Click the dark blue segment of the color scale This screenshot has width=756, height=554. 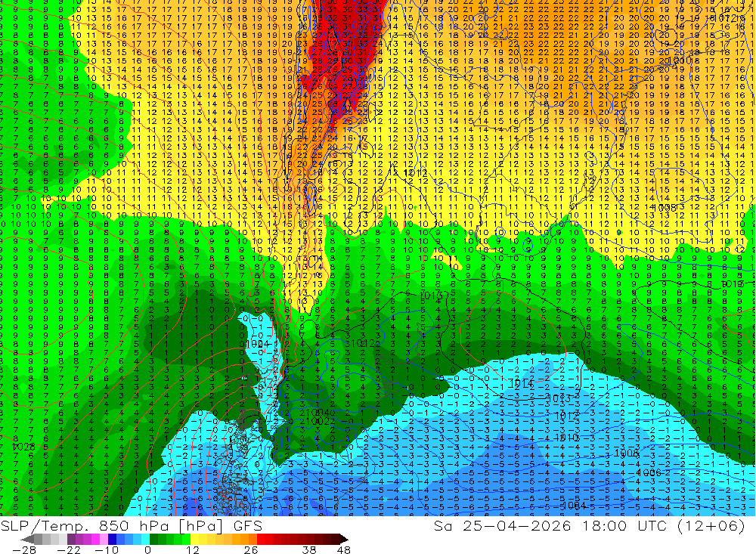[112, 539]
